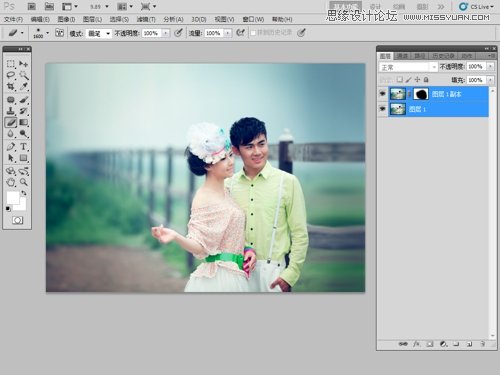The width and height of the screenshot is (500, 375).
Task: Select the Brush tool
Action: (23, 100)
